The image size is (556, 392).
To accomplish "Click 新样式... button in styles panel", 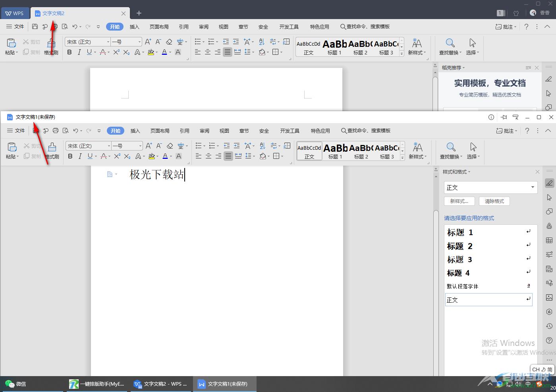I will [x=459, y=201].
